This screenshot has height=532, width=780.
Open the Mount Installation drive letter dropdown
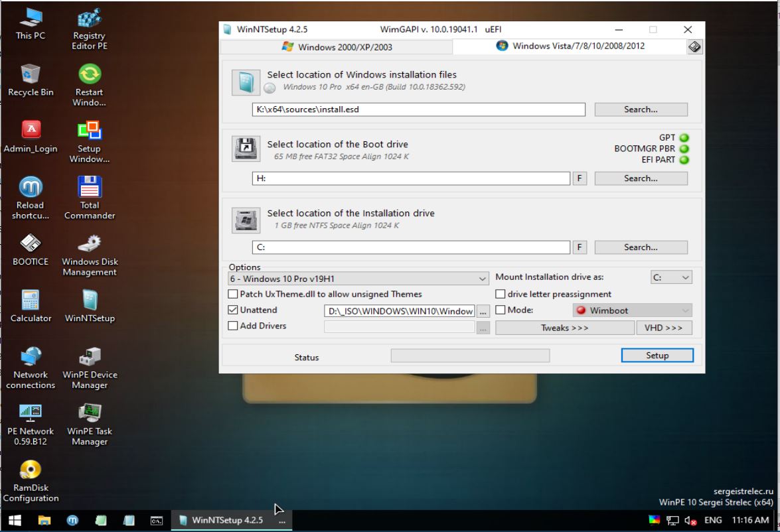[x=671, y=277]
